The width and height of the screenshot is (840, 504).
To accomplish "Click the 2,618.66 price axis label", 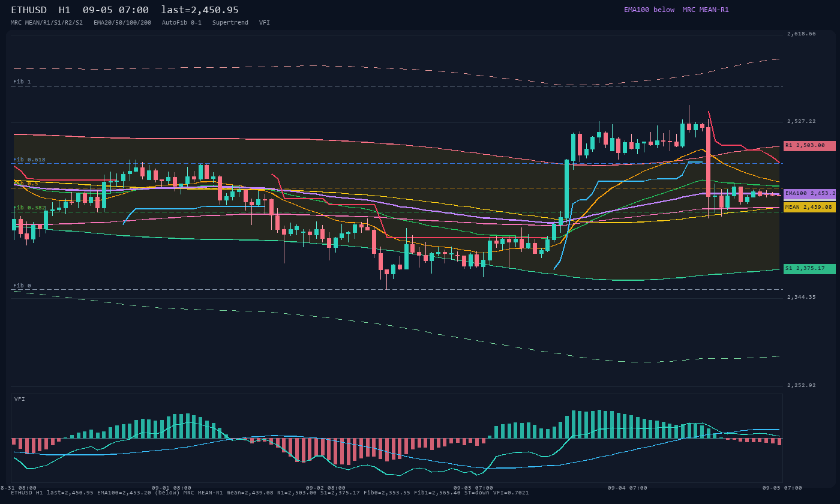I will point(802,34).
